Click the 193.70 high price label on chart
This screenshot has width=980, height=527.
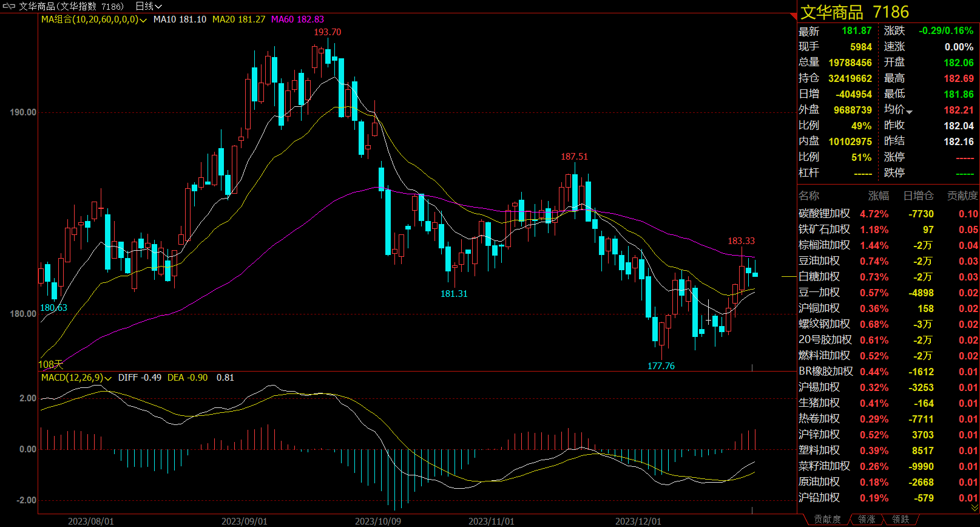pos(327,32)
